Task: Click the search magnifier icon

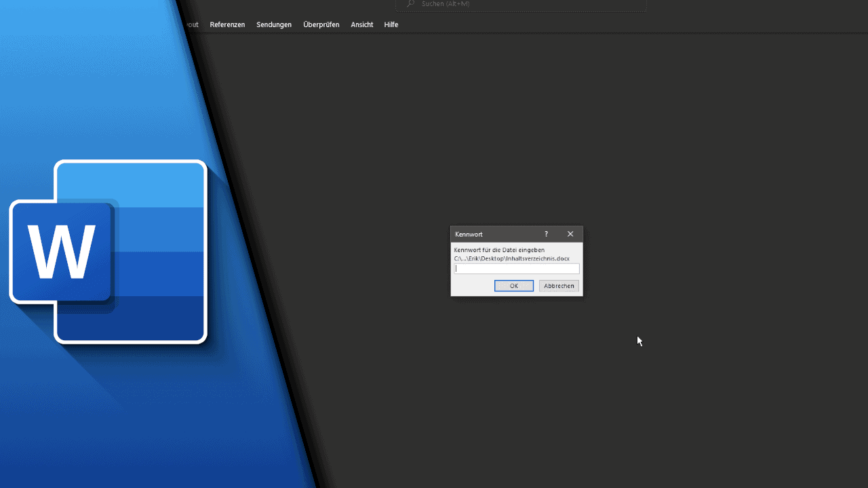Action: [410, 4]
